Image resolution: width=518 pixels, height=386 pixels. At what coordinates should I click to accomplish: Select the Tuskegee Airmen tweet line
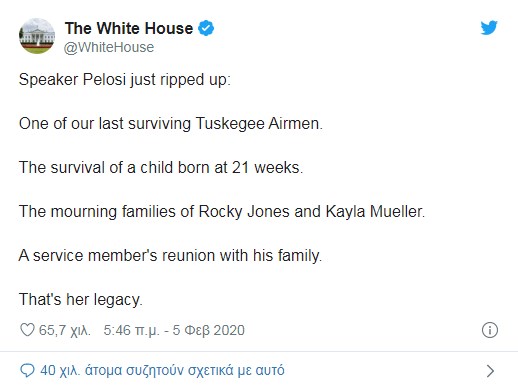pos(171,124)
